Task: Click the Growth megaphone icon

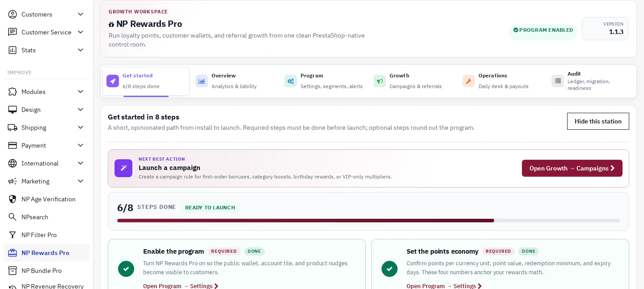Action: pos(380,81)
